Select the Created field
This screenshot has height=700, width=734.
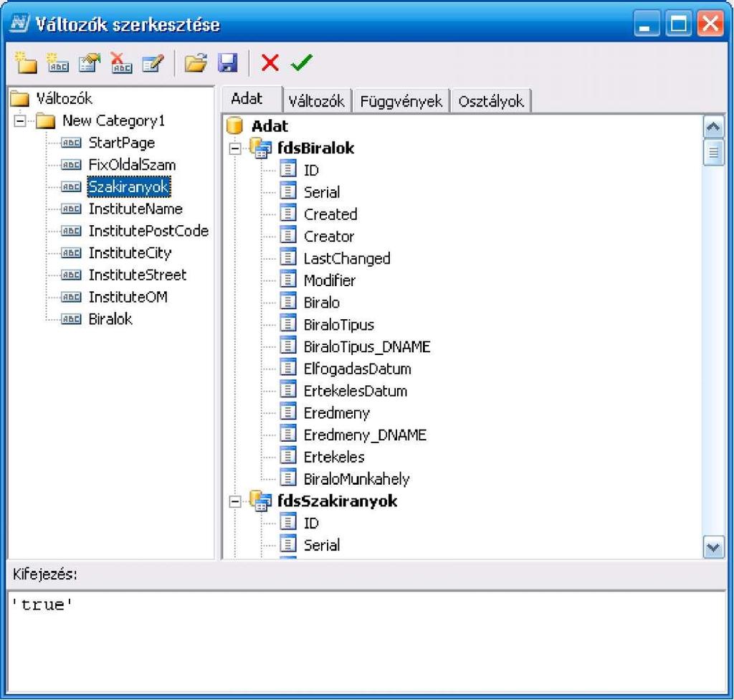330,214
